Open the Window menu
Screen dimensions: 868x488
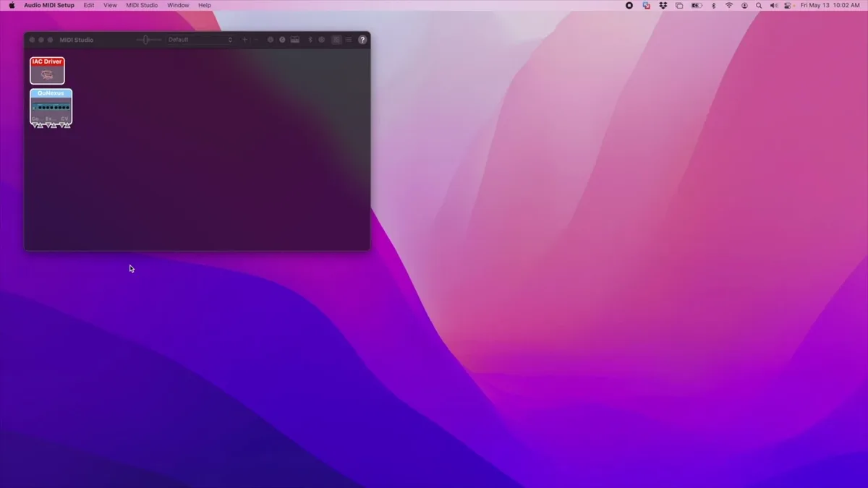pos(178,5)
